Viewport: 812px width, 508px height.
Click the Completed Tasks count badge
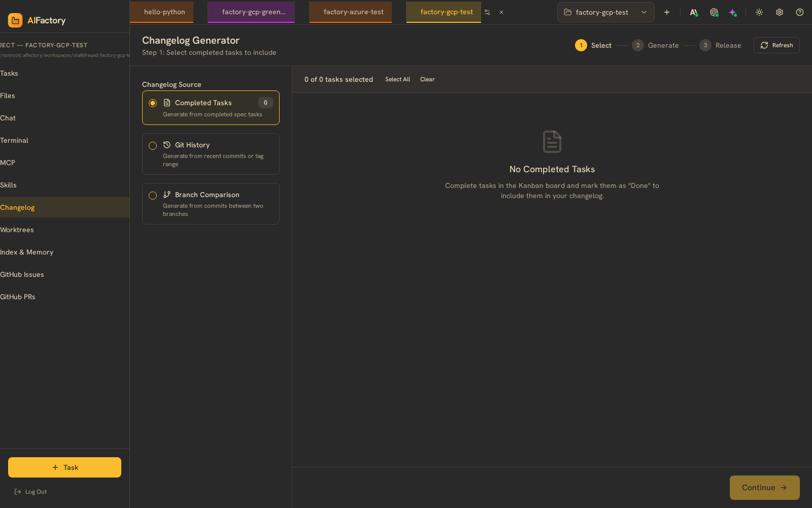[265, 103]
